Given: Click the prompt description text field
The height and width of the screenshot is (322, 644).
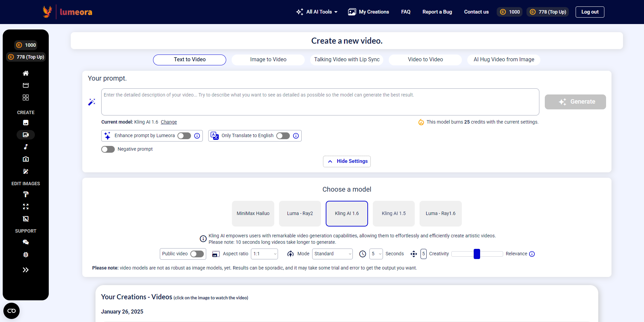Looking at the screenshot, I should [320, 102].
